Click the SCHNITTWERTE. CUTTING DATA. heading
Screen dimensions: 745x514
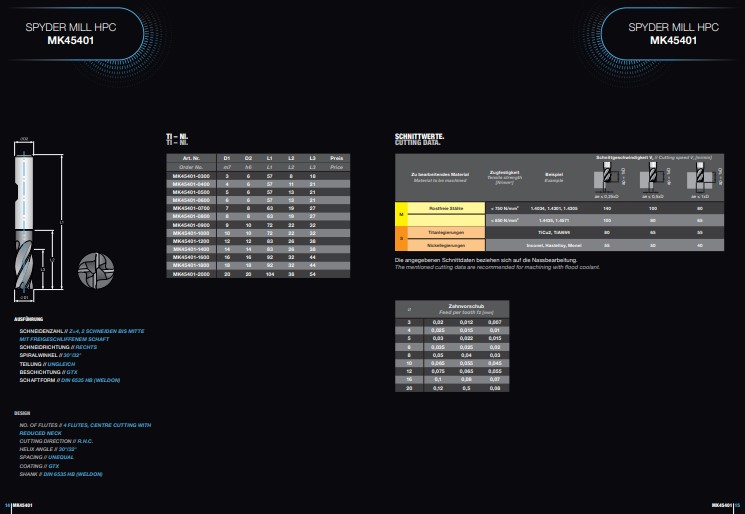tap(419, 139)
